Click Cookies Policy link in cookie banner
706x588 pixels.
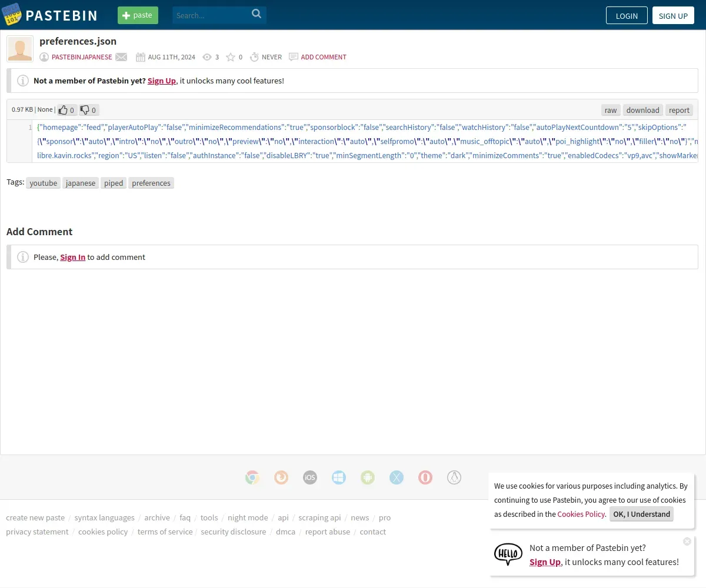581,514
